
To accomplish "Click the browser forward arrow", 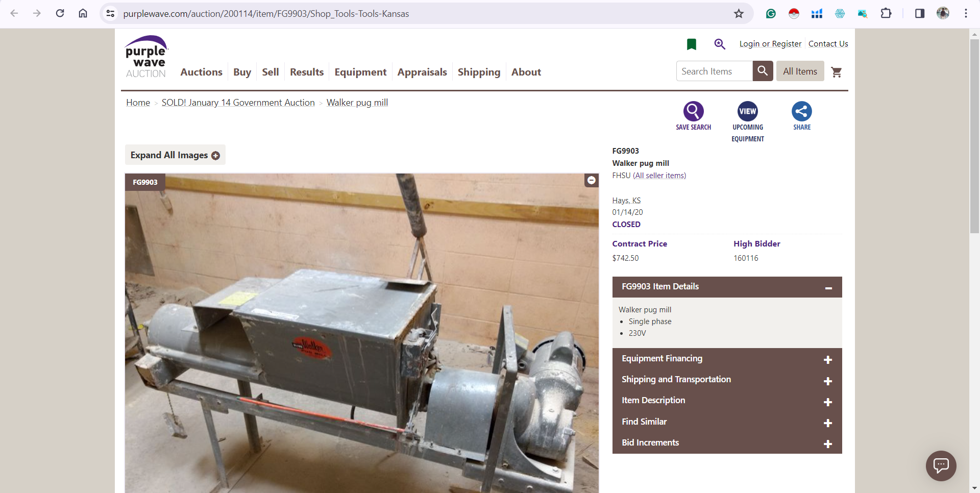I will click(x=37, y=13).
